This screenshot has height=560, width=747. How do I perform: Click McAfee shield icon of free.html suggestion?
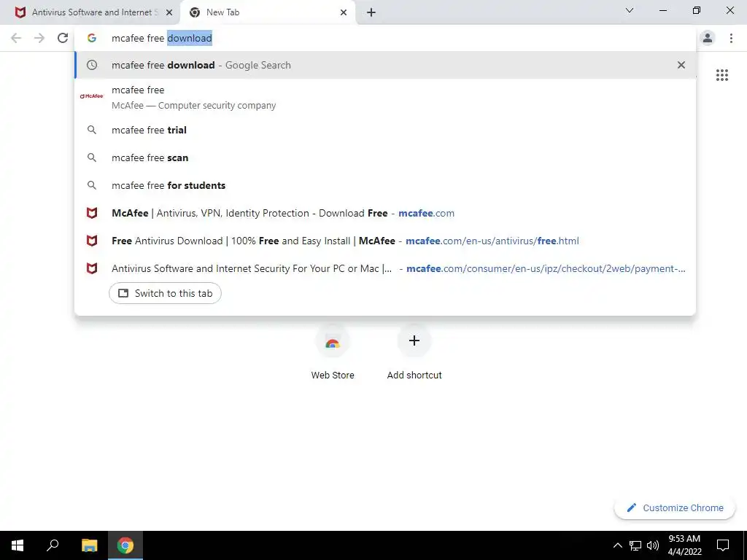coord(92,241)
